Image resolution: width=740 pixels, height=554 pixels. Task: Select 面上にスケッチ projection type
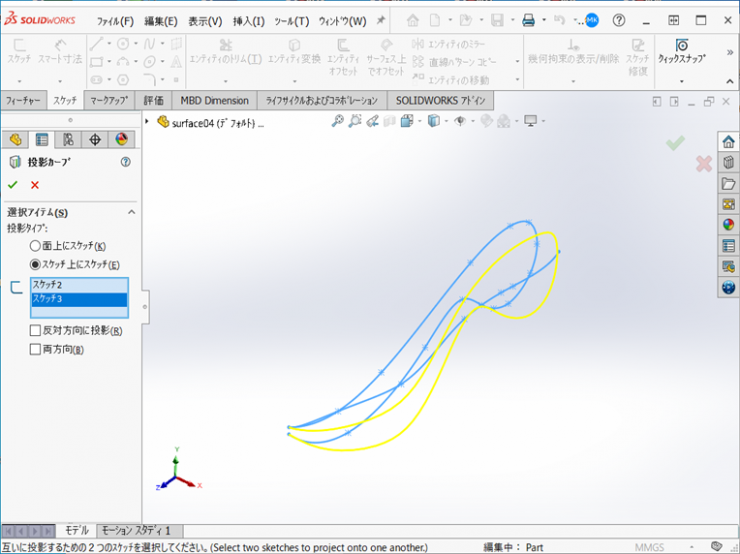[36, 246]
